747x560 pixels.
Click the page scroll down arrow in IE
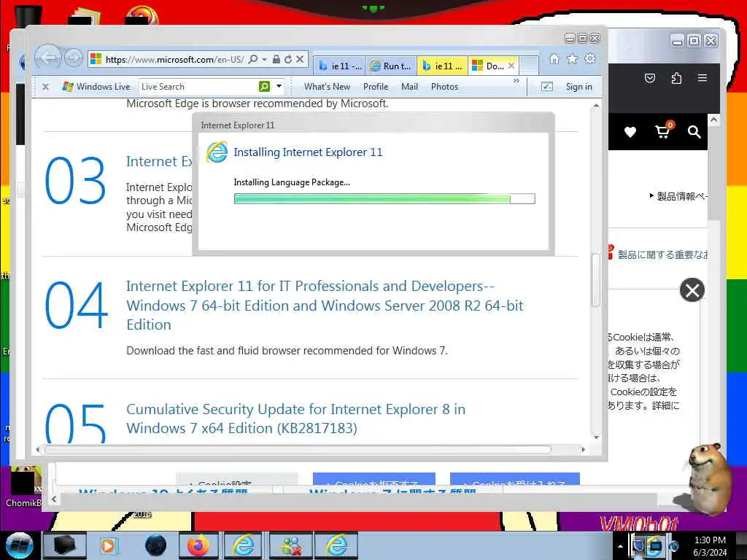pyautogui.click(x=595, y=437)
